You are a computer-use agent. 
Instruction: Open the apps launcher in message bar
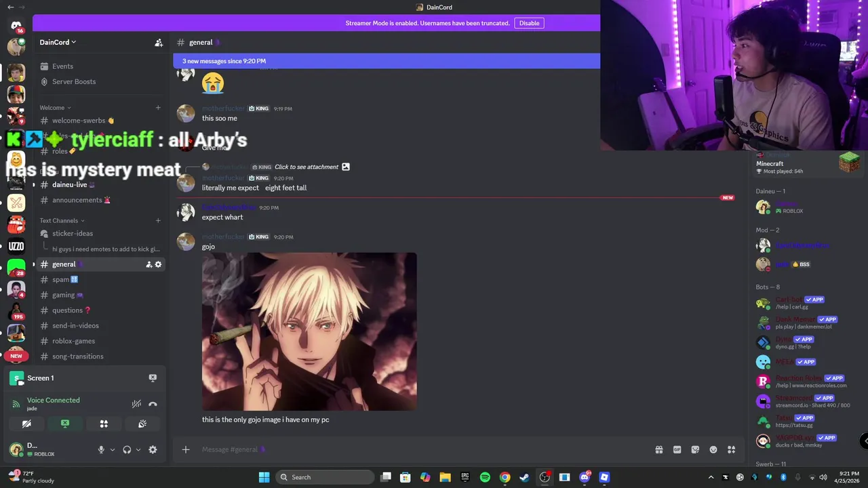(x=732, y=449)
